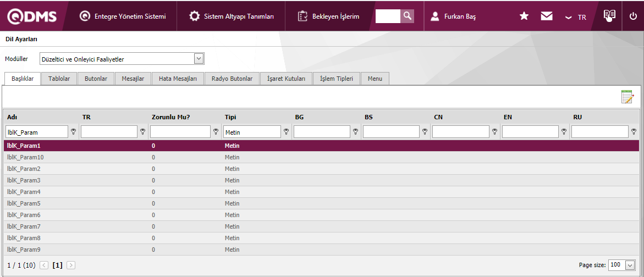Switch to the Tablolar tab
The image size is (644, 277).
[59, 79]
